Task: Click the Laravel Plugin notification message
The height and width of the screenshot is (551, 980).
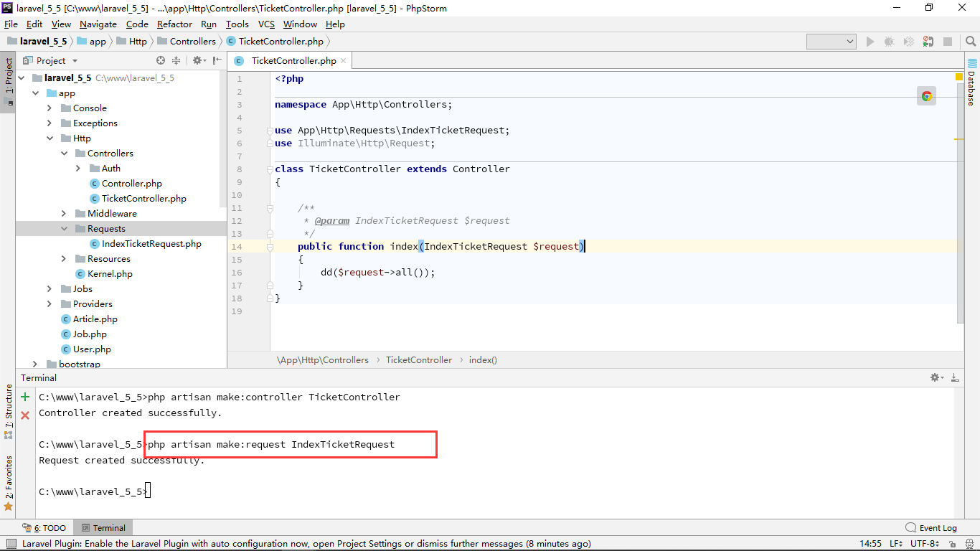Action: (x=306, y=544)
